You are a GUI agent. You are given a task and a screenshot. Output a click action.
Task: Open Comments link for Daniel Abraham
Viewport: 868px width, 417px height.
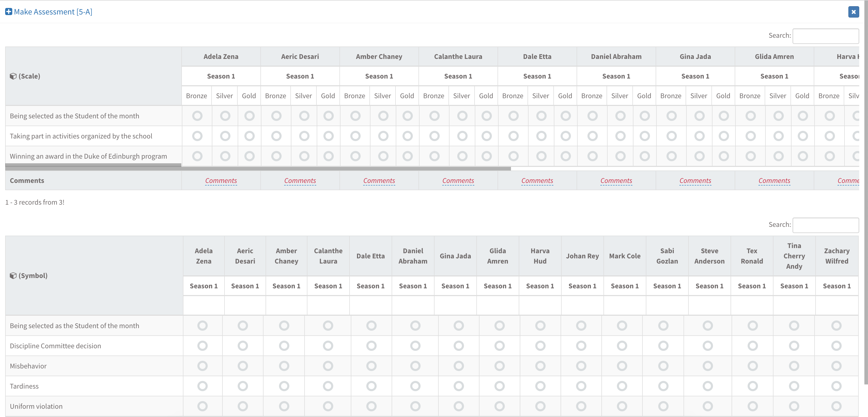point(616,181)
